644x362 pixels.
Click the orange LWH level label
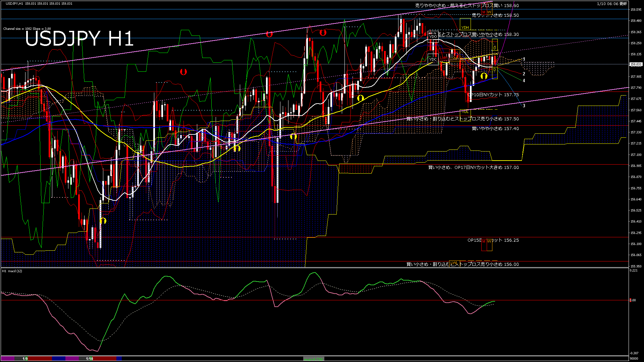pos(454,58)
